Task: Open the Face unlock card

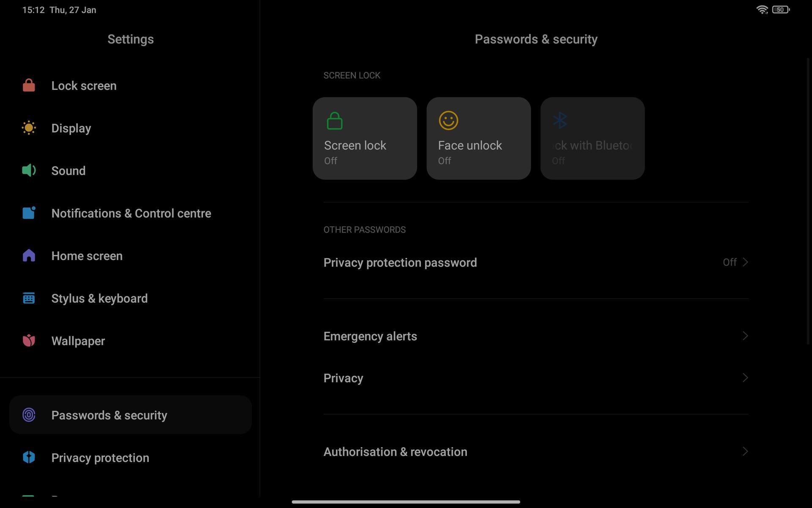Action: point(478,138)
